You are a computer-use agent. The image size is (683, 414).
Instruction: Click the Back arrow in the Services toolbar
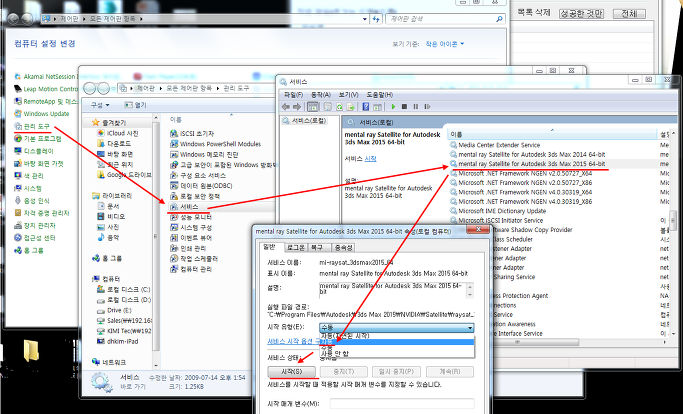tap(286, 107)
